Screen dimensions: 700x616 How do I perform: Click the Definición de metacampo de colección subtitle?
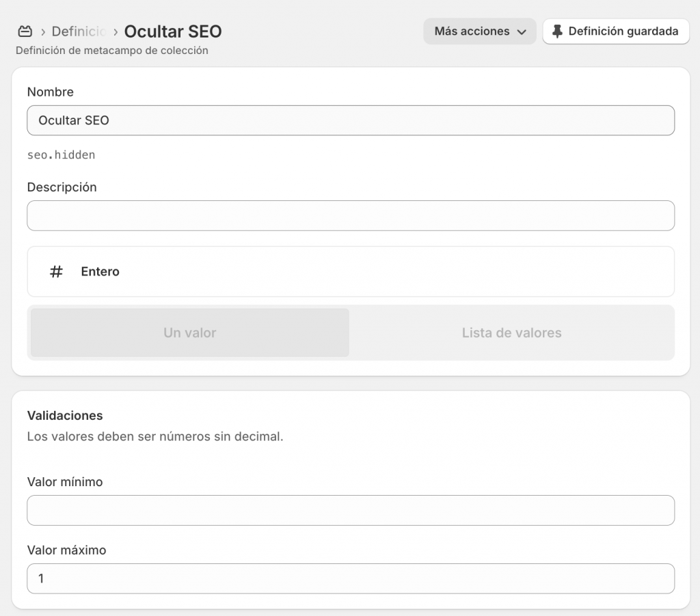pos(111,51)
